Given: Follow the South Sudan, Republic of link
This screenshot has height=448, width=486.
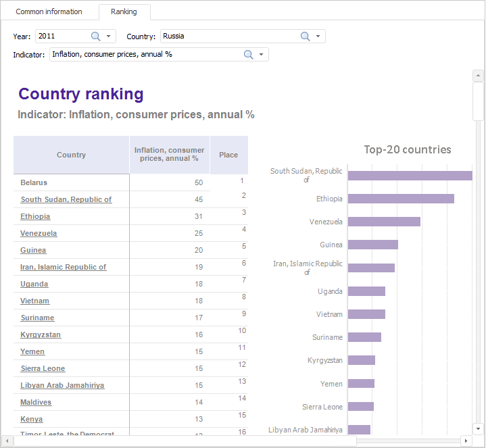Looking at the screenshot, I should pyautogui.click(x=66, y=199).
